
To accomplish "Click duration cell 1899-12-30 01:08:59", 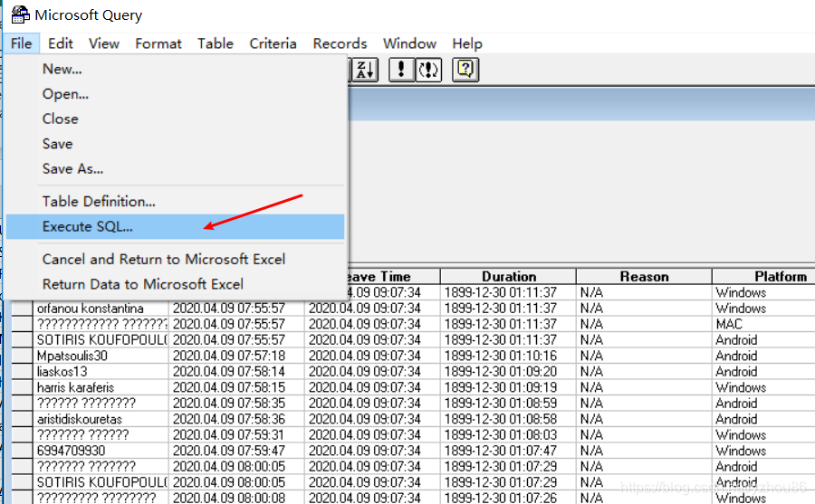I will [x=508, y=404].
